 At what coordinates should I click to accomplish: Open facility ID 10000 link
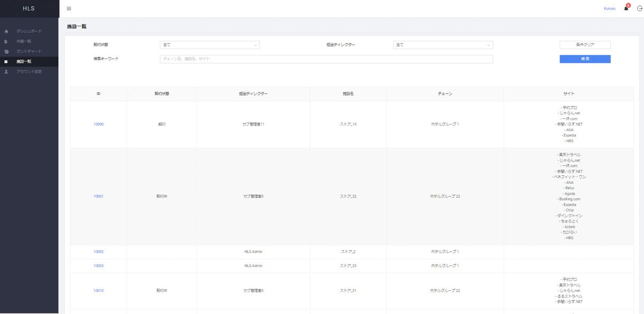click(x=98, y=125)
